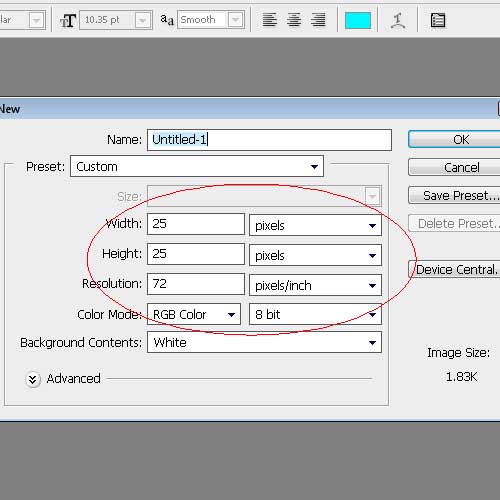Click the anti-aliasing aa icon
This screenshot has width=500, height=500.
point(167,20)
